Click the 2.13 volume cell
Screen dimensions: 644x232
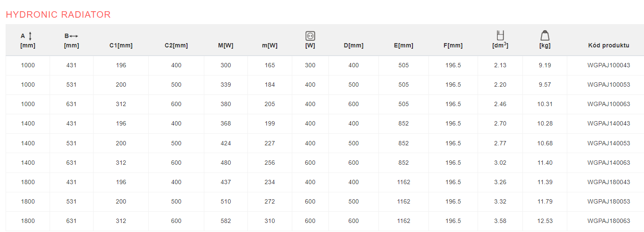(500, 66)
